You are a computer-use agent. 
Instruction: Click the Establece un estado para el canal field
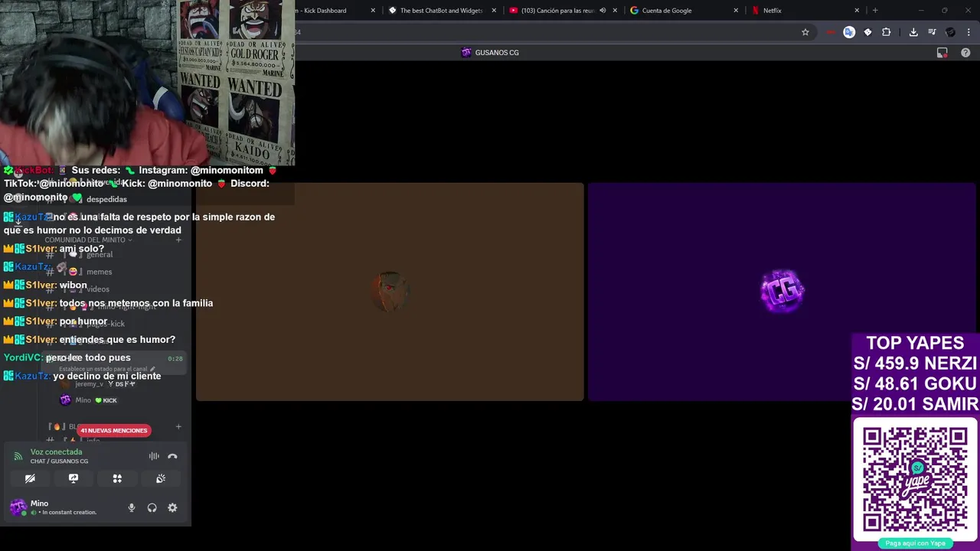coord(107,369)
